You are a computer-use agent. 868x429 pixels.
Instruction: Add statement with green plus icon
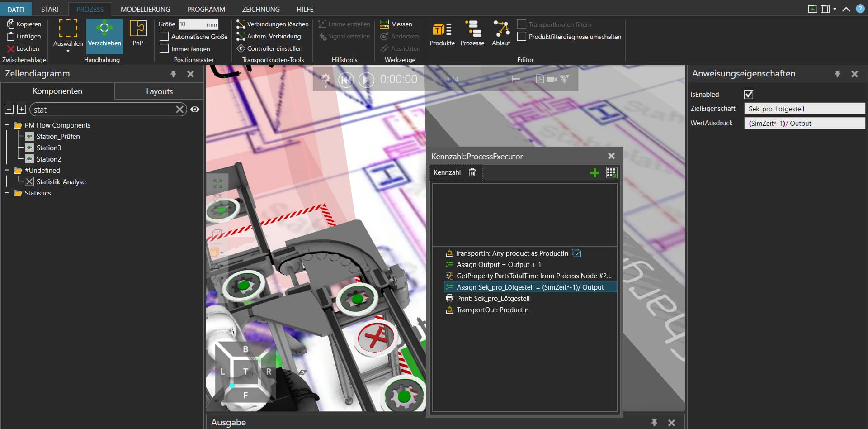tap(594, 172)
